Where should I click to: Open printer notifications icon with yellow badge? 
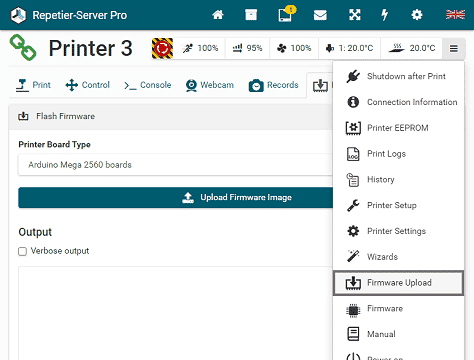pyautogui.click(x=286, y=14)
